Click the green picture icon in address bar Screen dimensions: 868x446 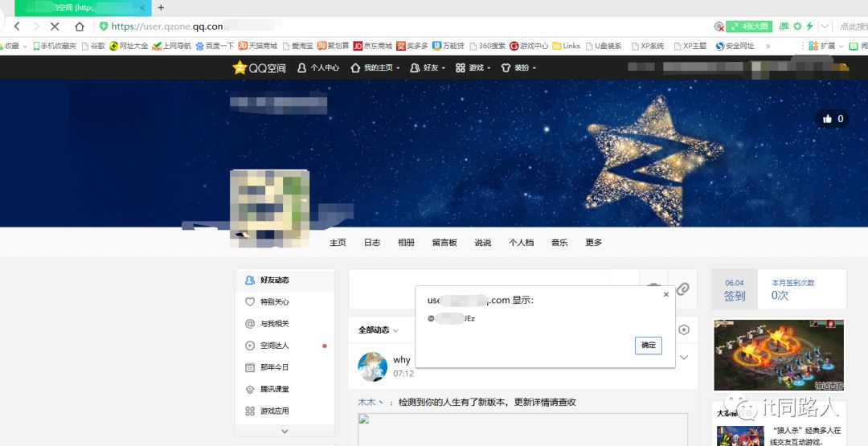784,26
